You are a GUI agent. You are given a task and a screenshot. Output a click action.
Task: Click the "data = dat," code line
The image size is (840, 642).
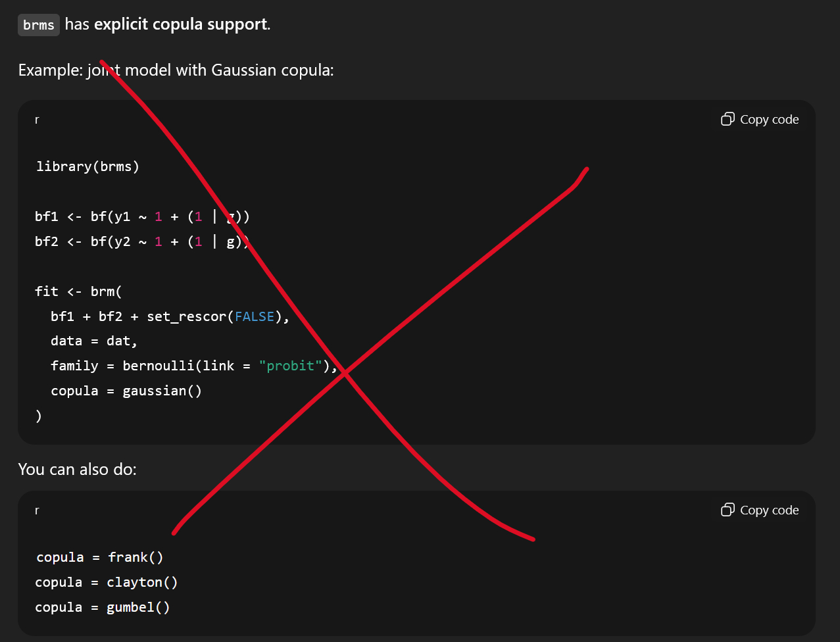coord(94,341)
